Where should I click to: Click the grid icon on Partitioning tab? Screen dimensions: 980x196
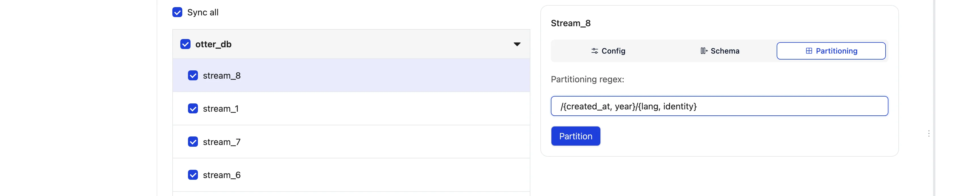click(x=809, y=51)
